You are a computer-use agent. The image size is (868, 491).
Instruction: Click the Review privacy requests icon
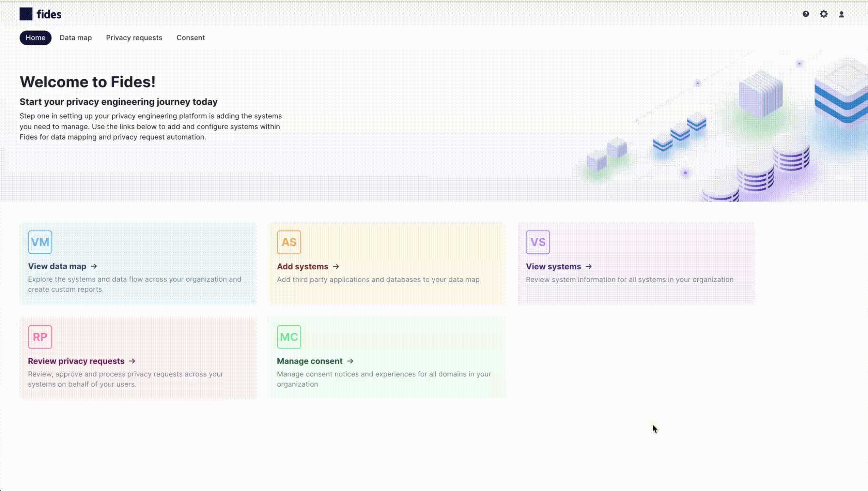(x=40, y=337)
